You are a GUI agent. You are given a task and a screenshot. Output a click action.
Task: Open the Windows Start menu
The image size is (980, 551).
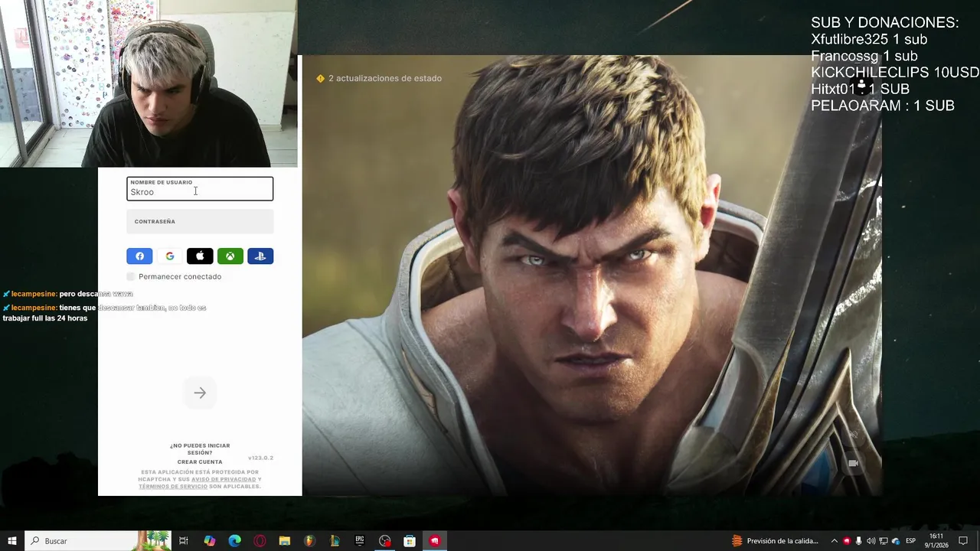click(12, 541)
